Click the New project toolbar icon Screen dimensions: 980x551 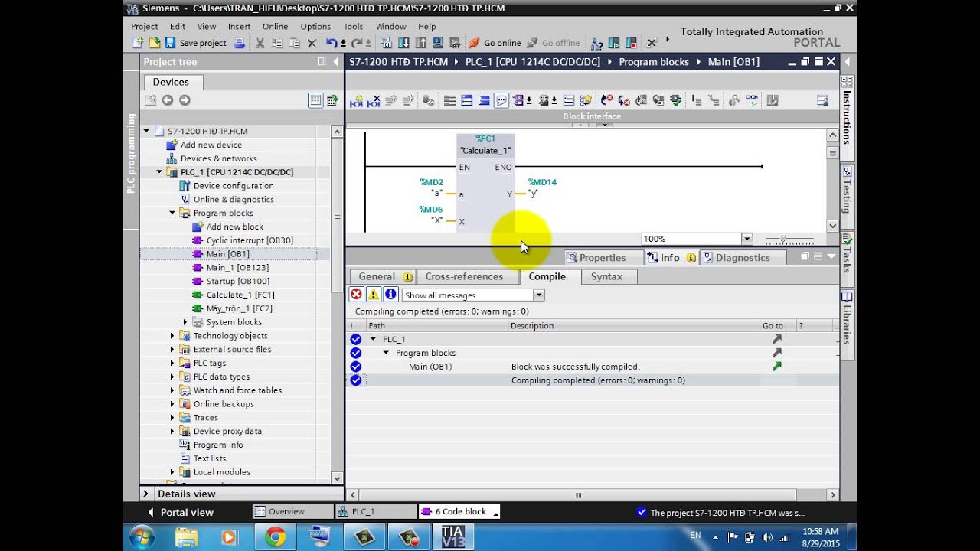139,43
